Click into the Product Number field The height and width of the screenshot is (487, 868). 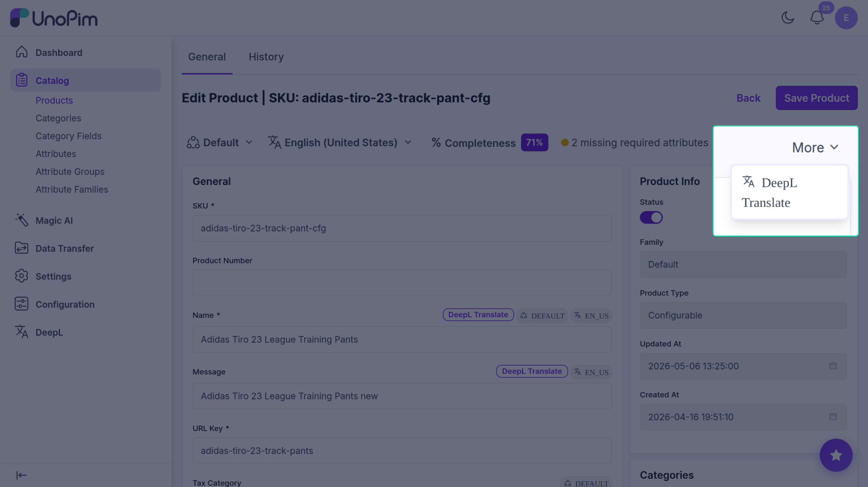pyautogui.click(x=402, y=283)
